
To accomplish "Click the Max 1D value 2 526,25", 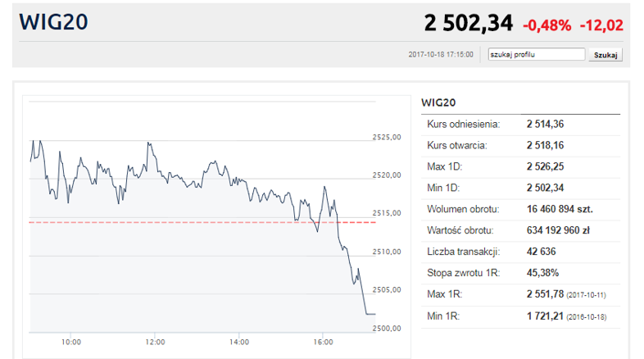I will [546, 166].
